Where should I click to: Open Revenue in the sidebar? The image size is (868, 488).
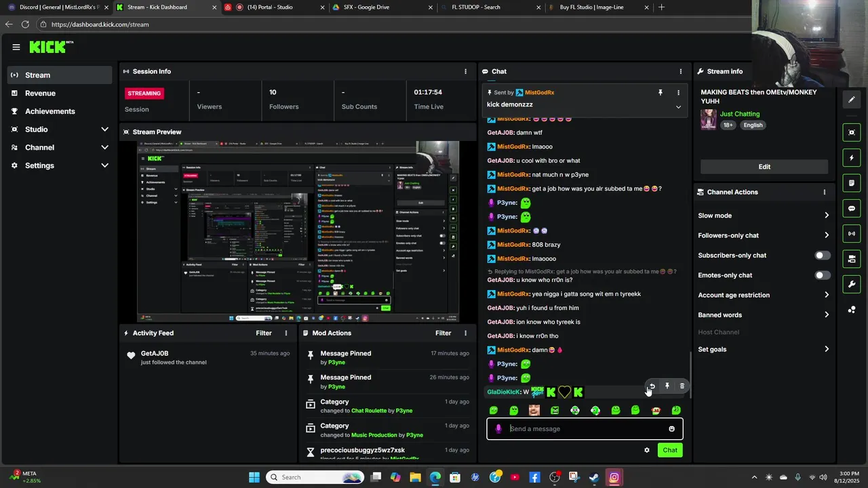60,93
